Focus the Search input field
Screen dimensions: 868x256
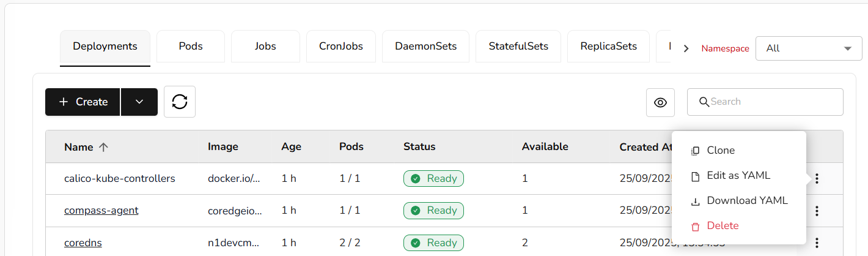pyautogui.click(x=770, y=102)
